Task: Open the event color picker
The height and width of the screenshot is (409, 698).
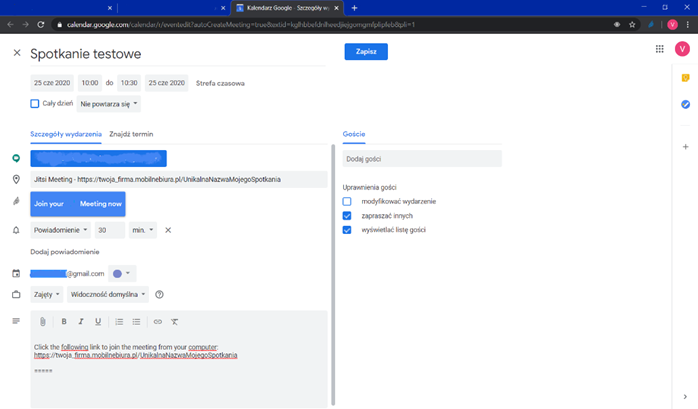Action: tap(123, 273)
